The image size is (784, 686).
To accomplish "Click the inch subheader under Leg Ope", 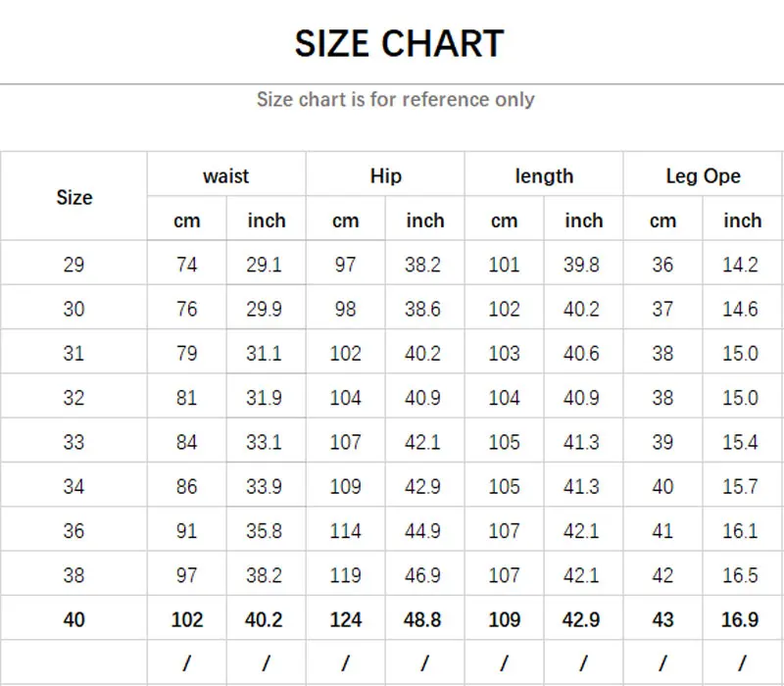I will [742, 220].
